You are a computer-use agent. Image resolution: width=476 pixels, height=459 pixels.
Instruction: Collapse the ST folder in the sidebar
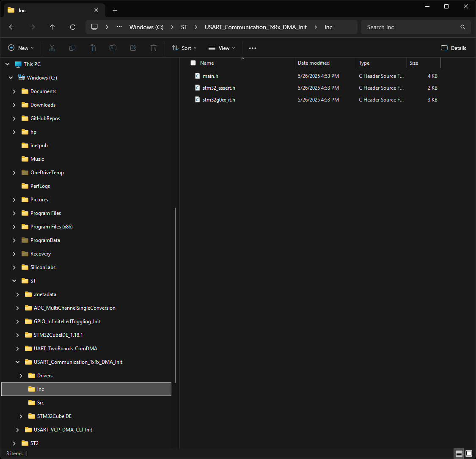pos(14,280)
